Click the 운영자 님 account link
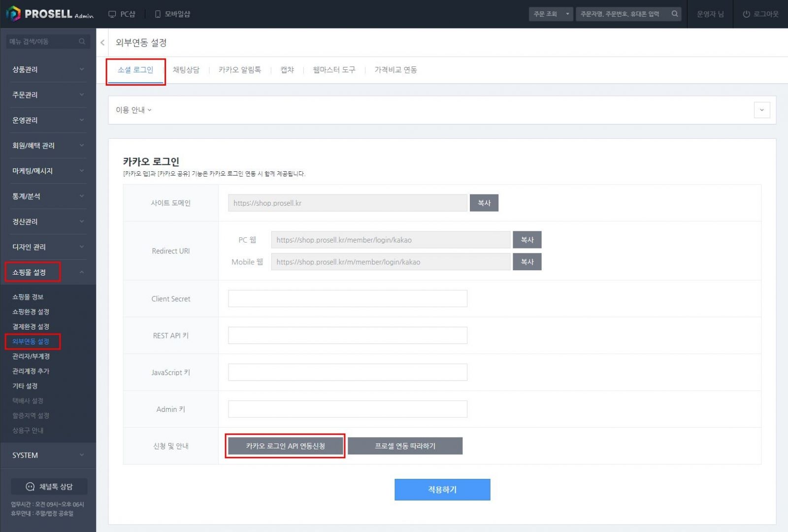 click(x=710, y=14)
